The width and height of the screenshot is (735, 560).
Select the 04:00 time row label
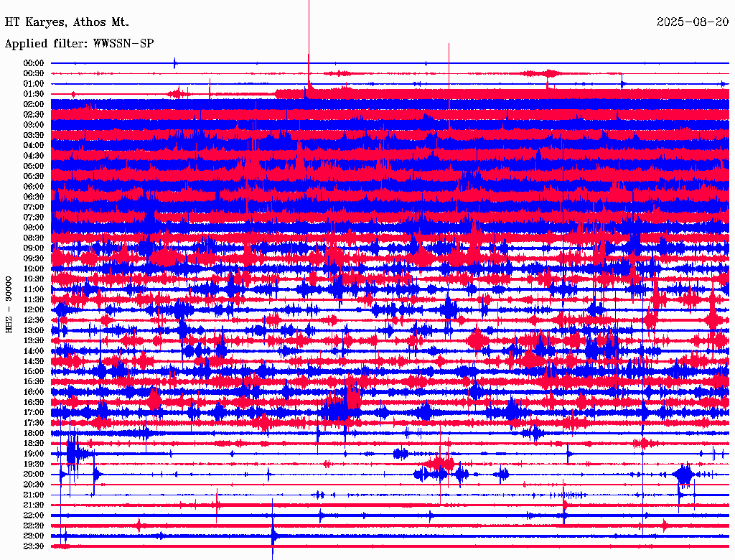pyautogui.click(x=34, y=146)
